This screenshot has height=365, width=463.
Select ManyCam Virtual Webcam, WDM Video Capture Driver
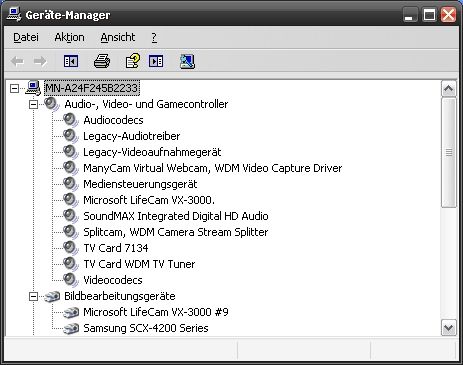pos(213,168)
